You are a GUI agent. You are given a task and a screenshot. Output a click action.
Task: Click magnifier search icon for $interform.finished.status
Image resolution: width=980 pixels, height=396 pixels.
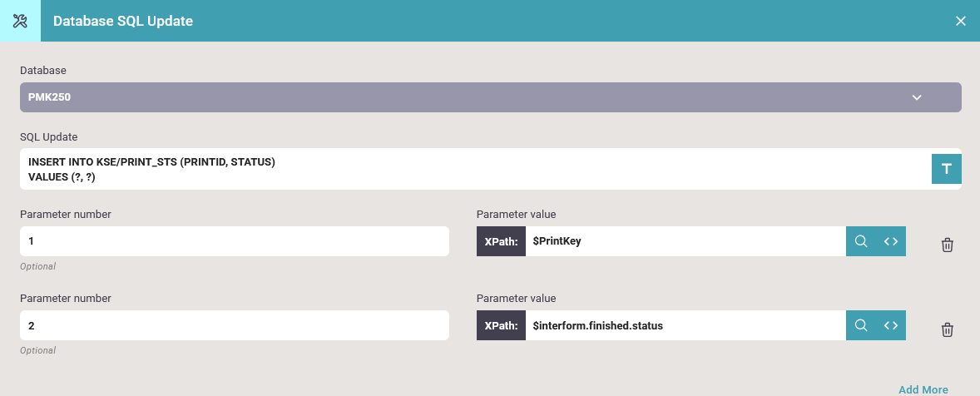pos(861,325)
